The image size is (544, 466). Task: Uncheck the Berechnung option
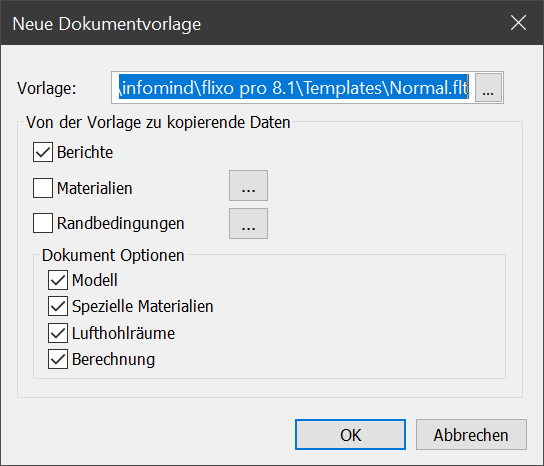tap(58, 359)
